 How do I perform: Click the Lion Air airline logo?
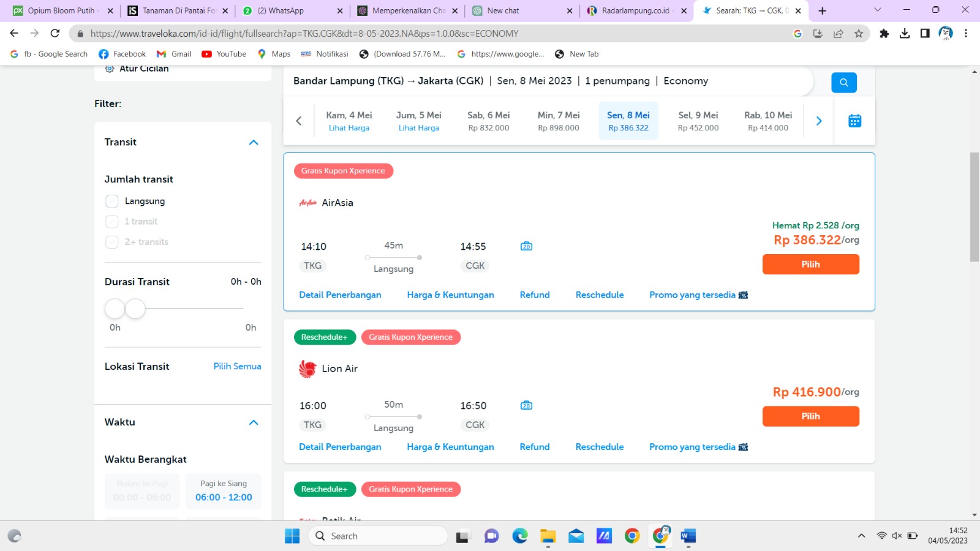[307, 369]
